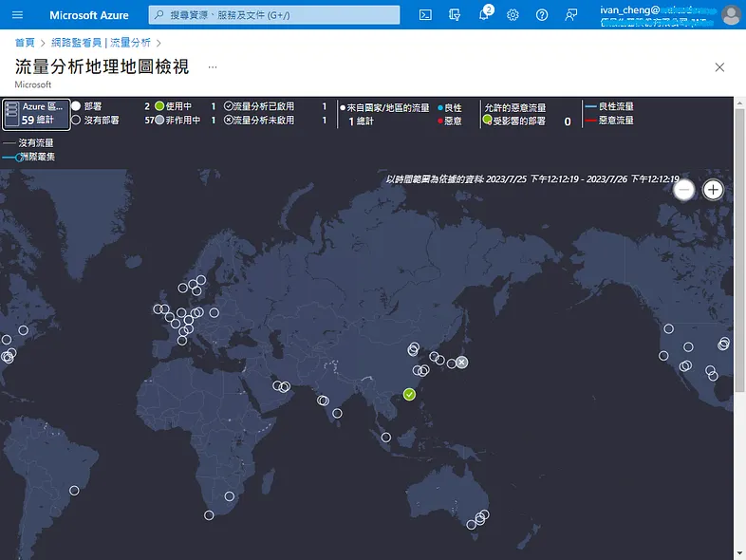746x560 pixels.
Task: Click in the portal search box
Action: coord(274,15)
